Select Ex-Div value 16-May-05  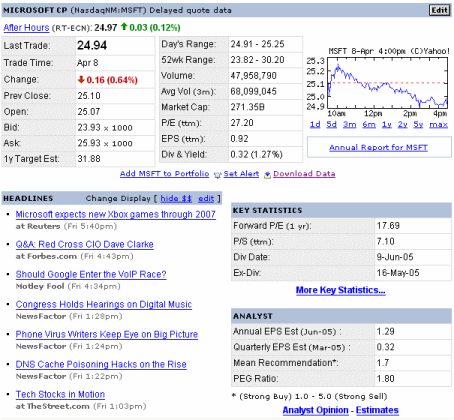tap(398, 273)
